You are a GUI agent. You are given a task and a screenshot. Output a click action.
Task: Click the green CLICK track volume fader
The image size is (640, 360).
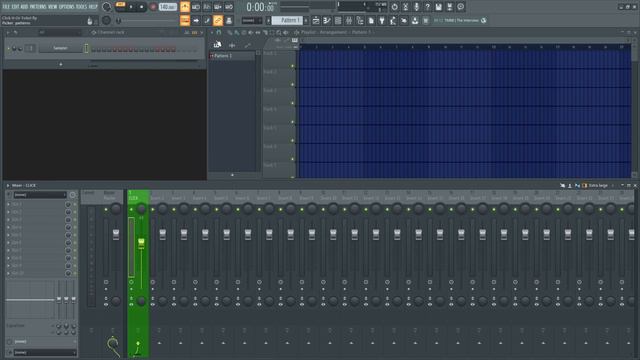[141, 244]
